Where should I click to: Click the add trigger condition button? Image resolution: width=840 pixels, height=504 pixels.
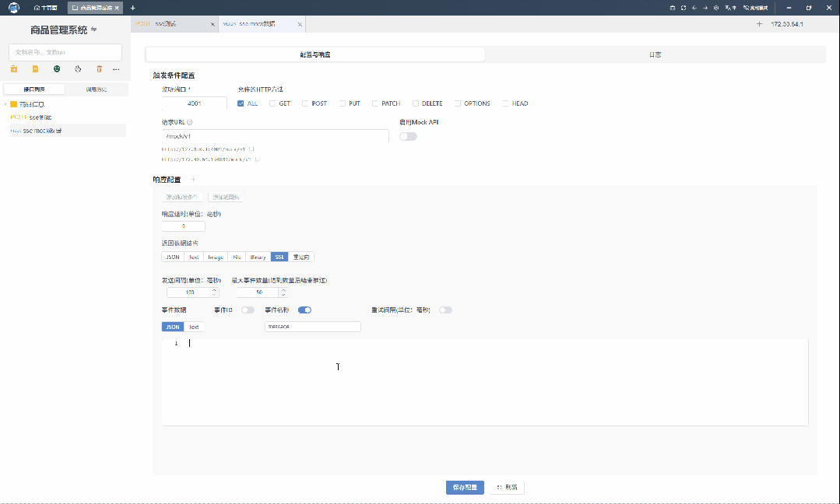(182, 197)
